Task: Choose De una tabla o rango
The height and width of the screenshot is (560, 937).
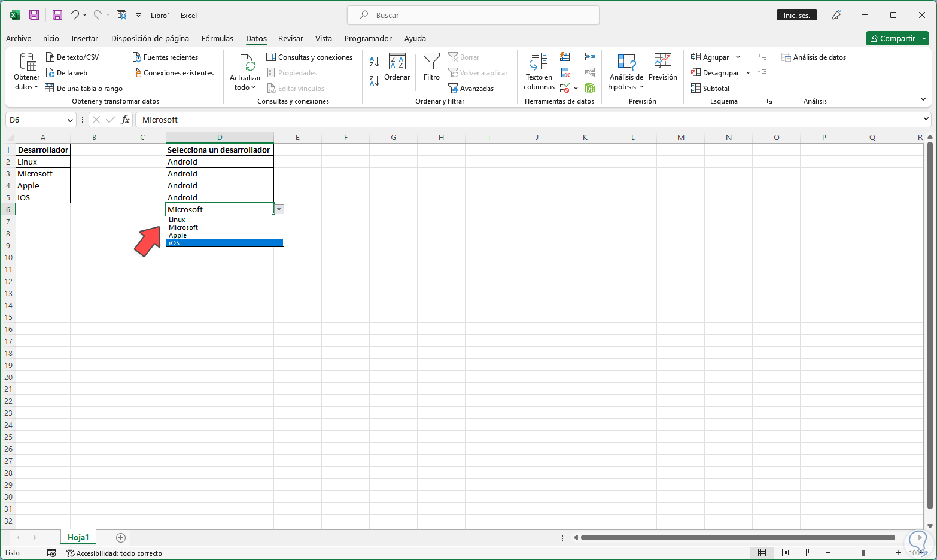Action: click(84, 89)
